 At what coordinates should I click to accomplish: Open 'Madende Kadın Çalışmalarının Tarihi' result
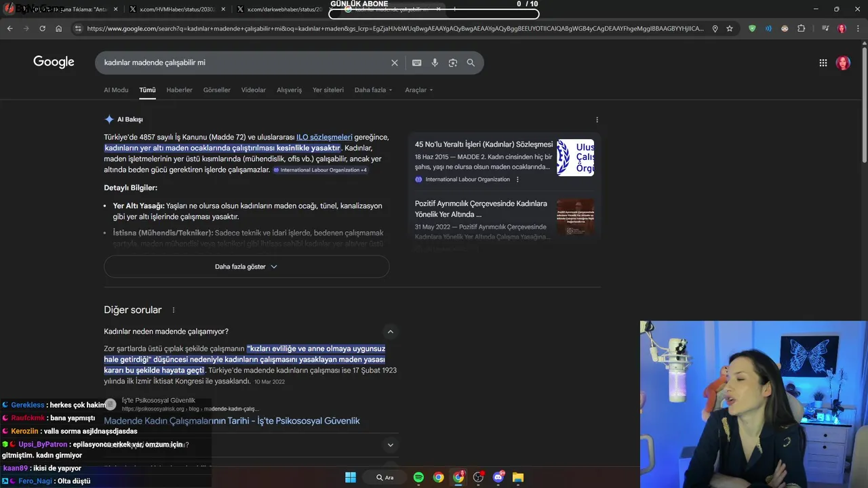(232, 421)
